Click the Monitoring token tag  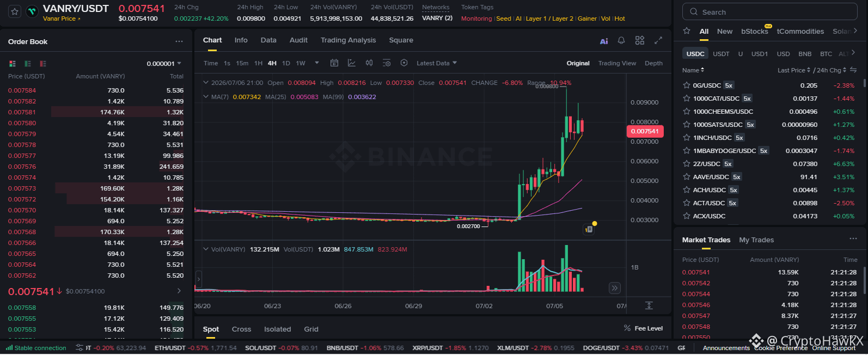[x=476, y=19]
